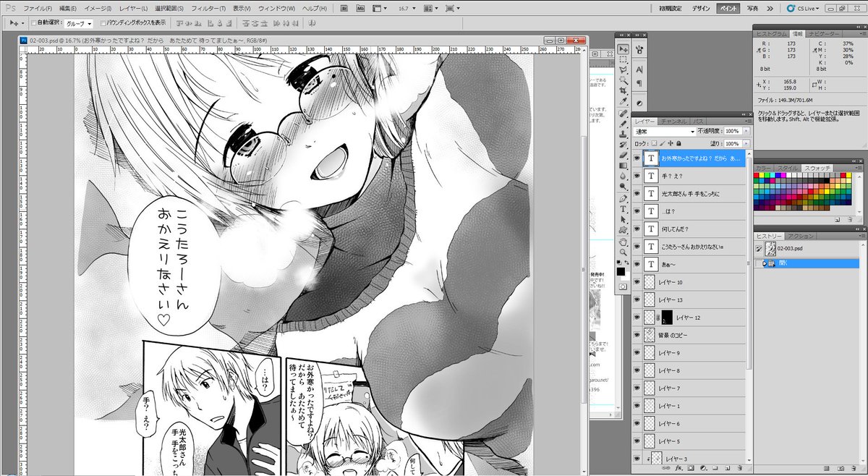Pick the red swatch in スウォッチ panel
This screenshot has height=476, width=868.
pos(757,175)
